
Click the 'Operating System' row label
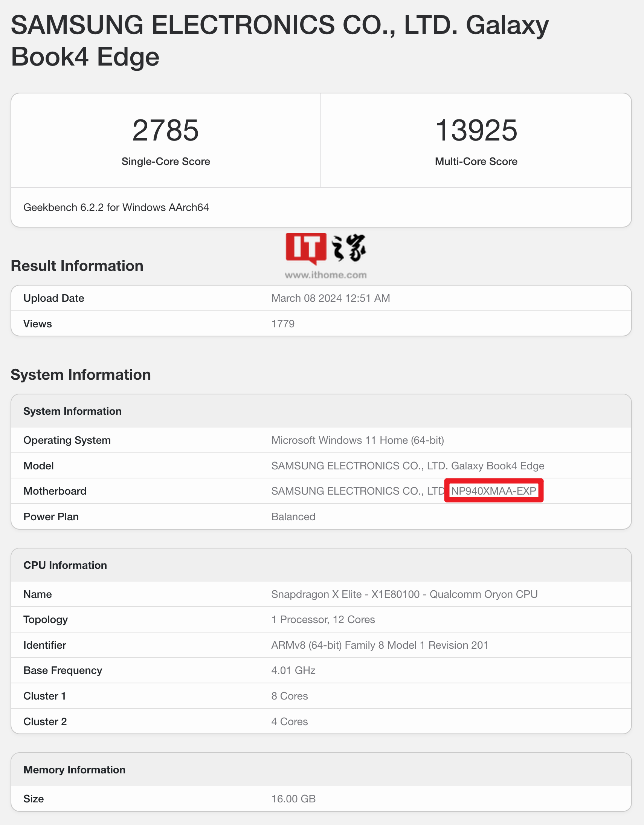click(67, 440)
